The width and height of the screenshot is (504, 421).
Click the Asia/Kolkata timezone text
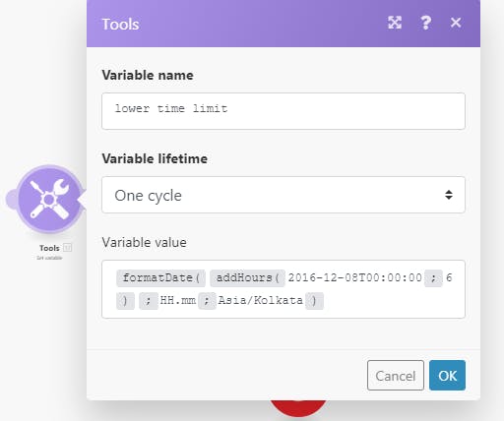pos(261,300)
